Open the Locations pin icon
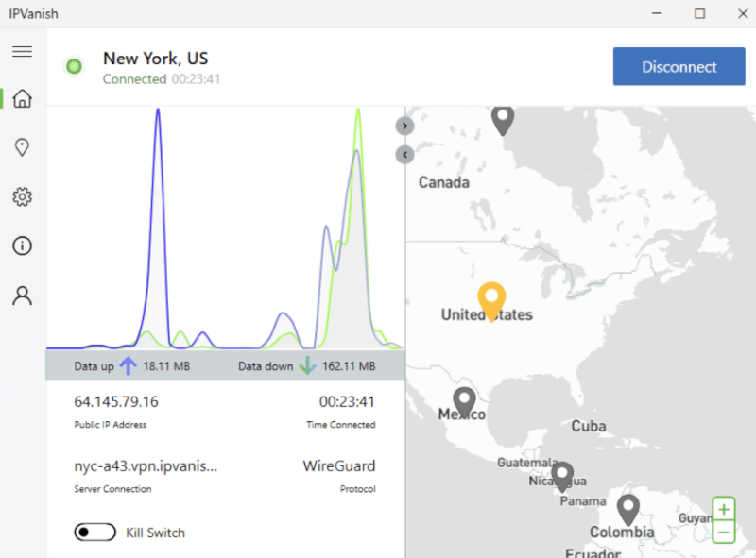Viewport: 756px width, 558px height. (22, 147)
